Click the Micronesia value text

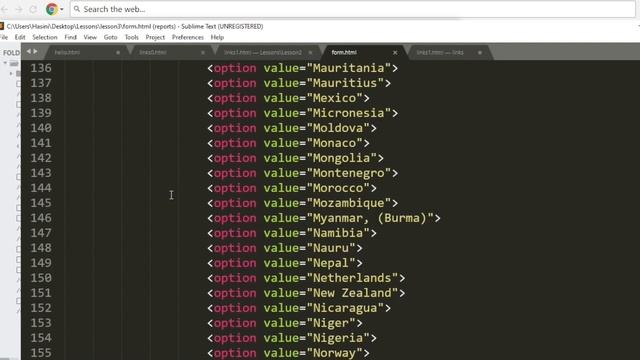[348, 113]
